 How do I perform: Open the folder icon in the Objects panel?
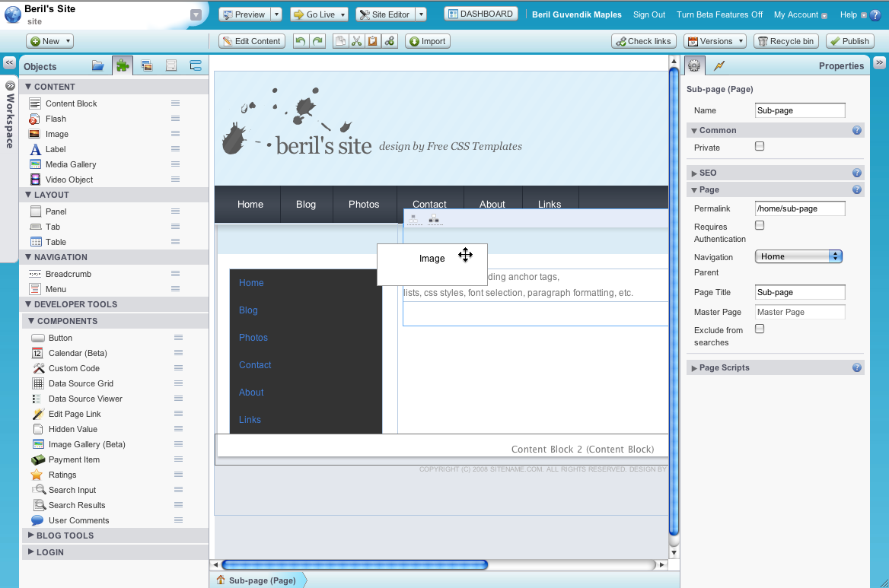pos(98,65)
